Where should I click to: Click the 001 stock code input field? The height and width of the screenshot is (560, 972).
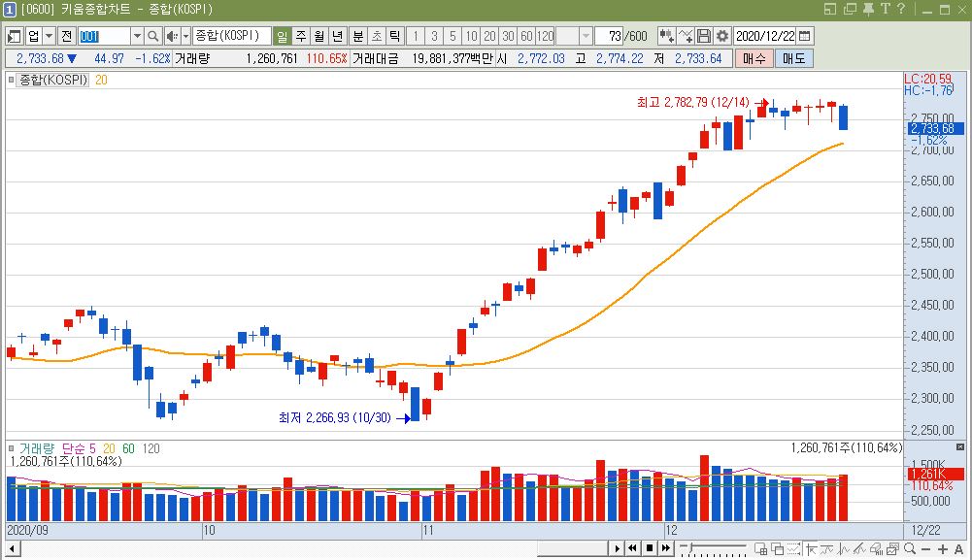tap(104, 36)
